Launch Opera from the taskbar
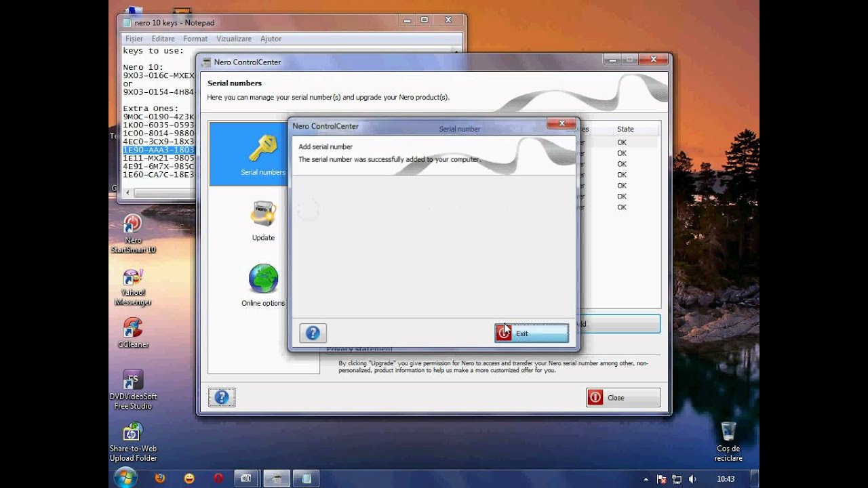This screenshot has width=868, height=488. (218, 478)
